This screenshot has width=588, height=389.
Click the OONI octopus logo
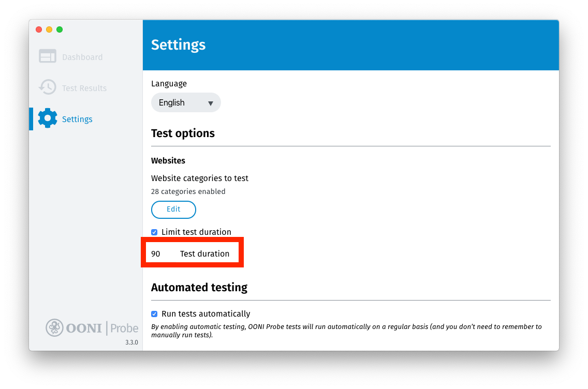click(54, 327)
